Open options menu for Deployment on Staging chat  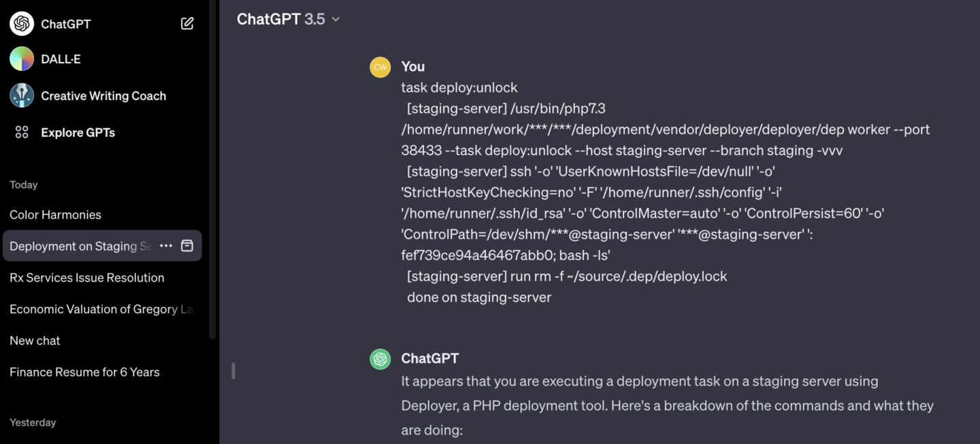[x=166, y=246]
